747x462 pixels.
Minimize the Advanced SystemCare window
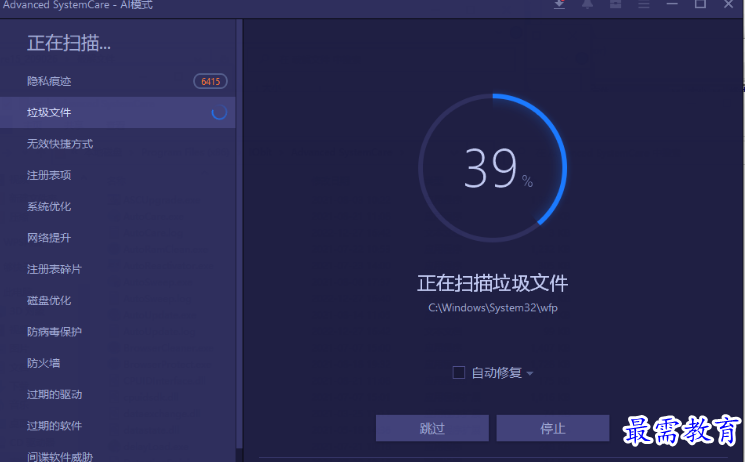(672, 4)
